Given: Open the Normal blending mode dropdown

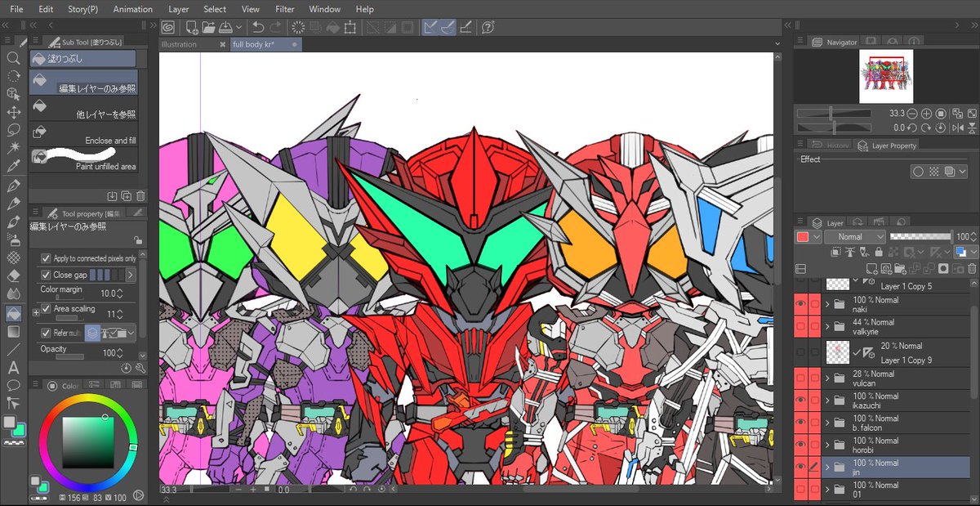Looking at the screenshot, I should (x=854, y=236).
